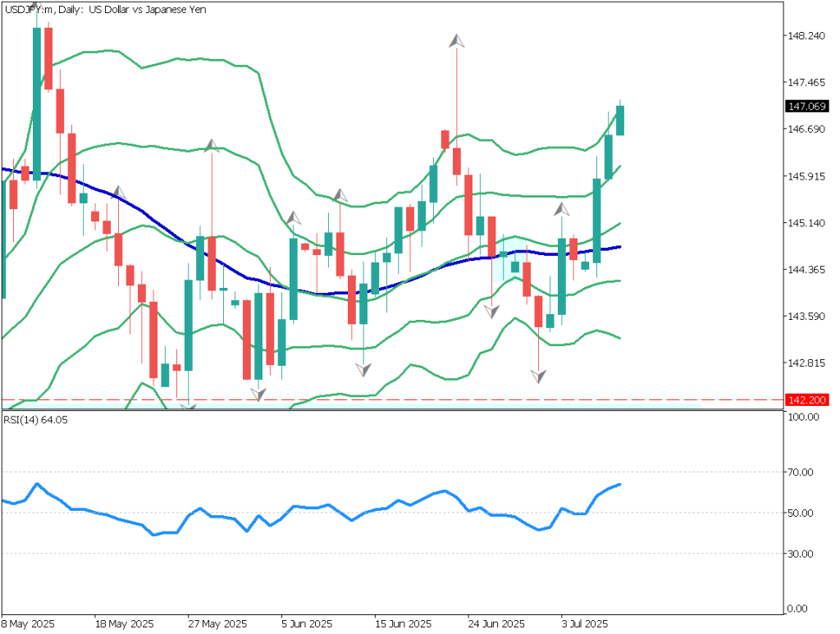Toggle the dashed 142.200 support line

(410, 399)
